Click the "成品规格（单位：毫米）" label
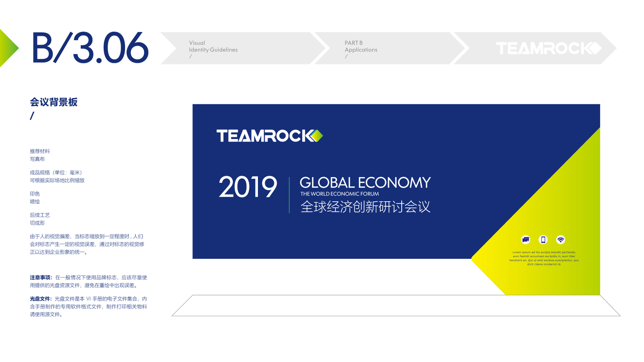Image resolution: width=644 pixels, height=362 pixels. (x=56, y=173)
